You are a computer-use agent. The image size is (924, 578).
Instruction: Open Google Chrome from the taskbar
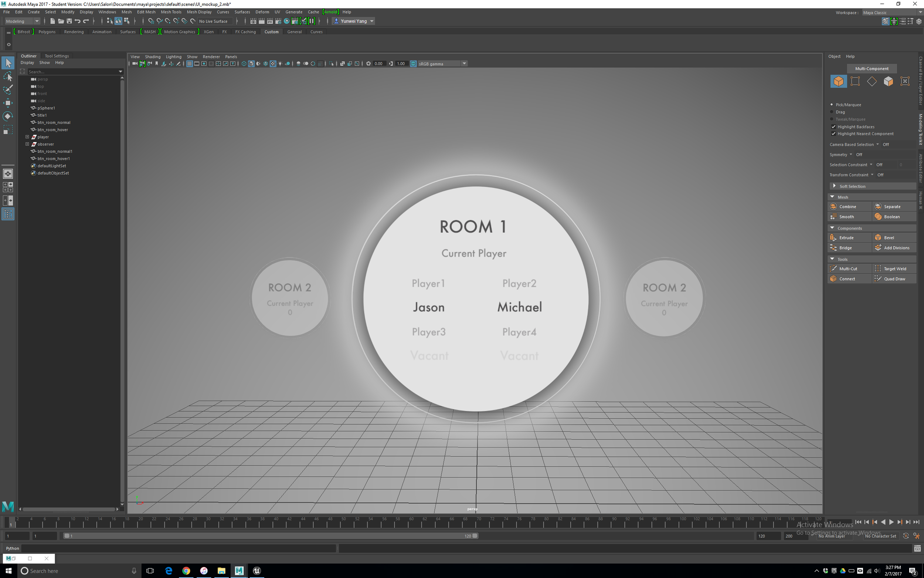point(186,570)
